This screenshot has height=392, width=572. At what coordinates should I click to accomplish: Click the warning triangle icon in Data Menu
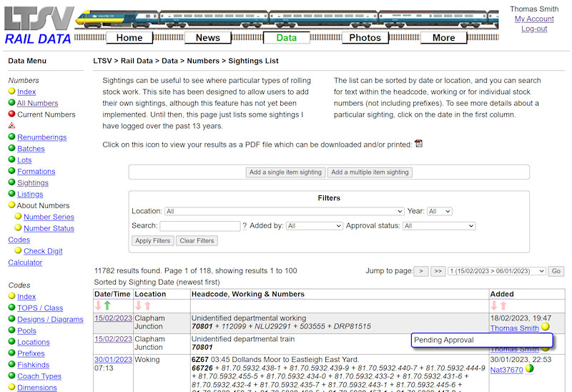tap(11, 126)
